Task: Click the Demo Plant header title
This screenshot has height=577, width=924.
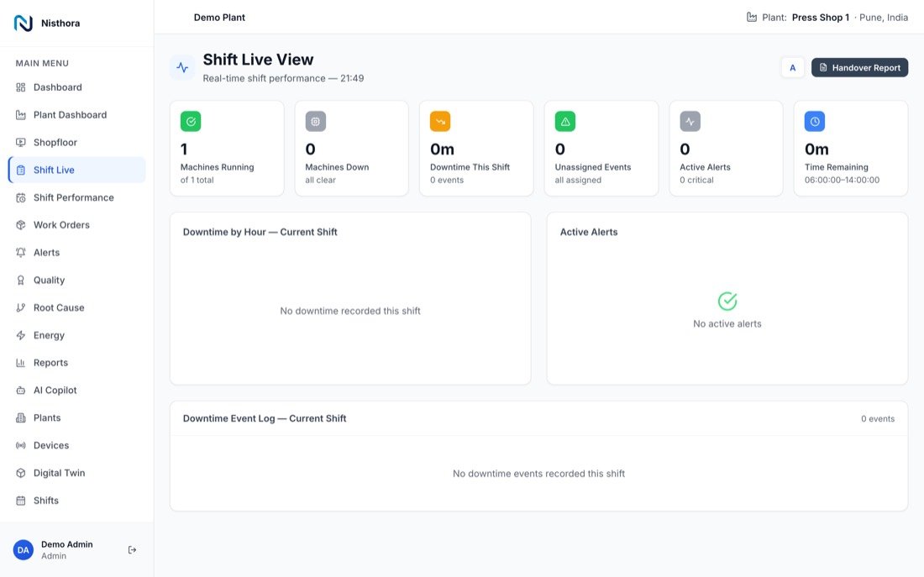Action: click(219, 18)
